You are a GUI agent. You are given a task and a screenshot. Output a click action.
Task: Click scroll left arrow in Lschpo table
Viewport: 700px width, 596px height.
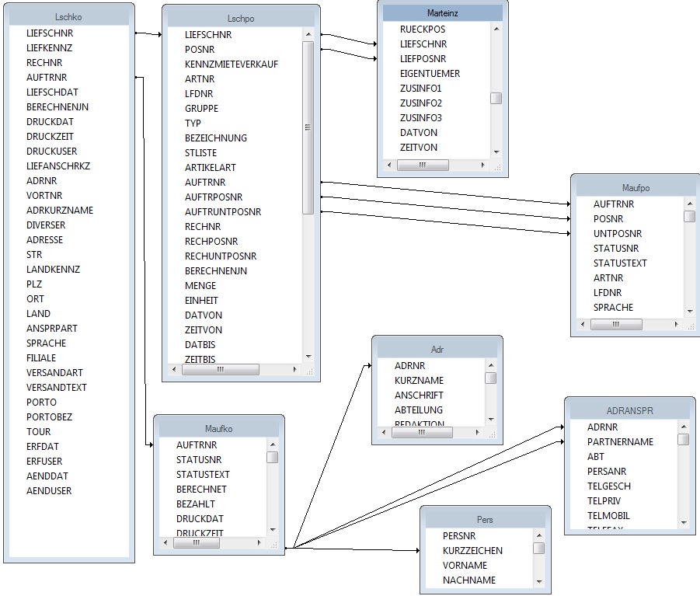[x=174, y=369]
